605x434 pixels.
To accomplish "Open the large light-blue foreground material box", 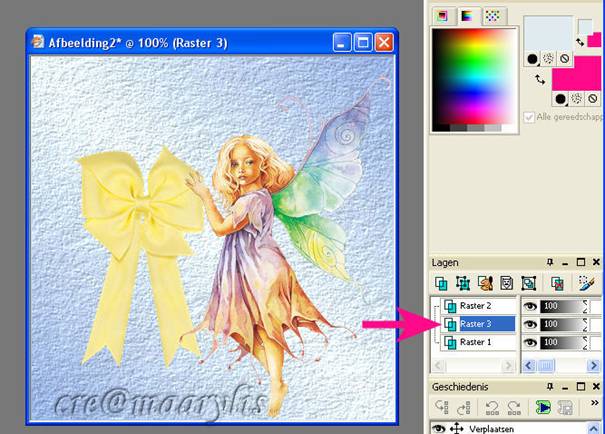I will pyautogui.click(x=548, y=34).
